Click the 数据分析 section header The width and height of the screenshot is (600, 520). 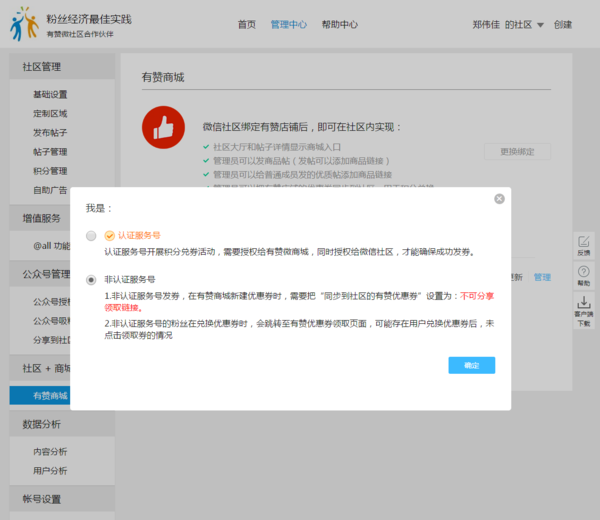[62, 424]
